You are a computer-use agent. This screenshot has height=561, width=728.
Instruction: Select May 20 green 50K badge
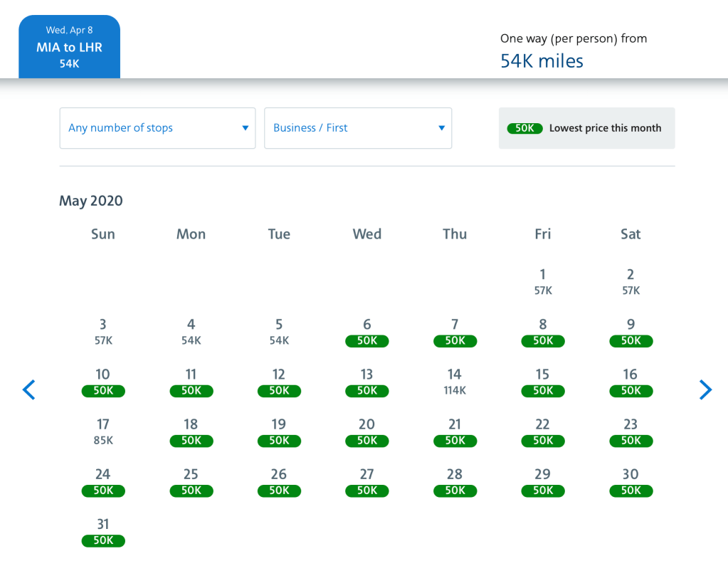[367, 440]
